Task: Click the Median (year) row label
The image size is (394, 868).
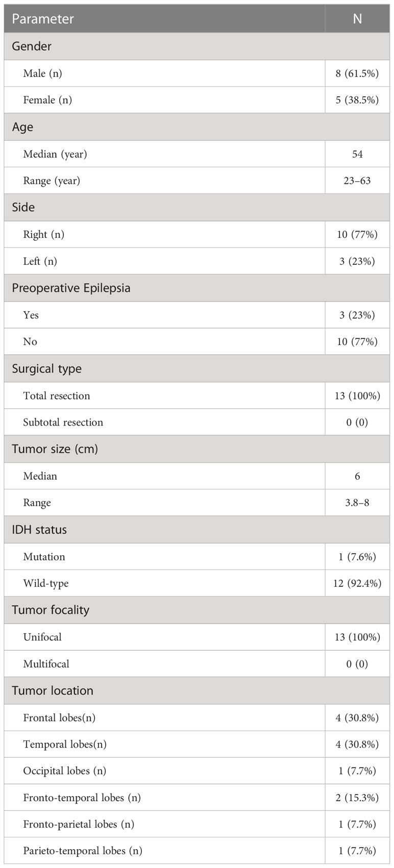Action: 55,154
